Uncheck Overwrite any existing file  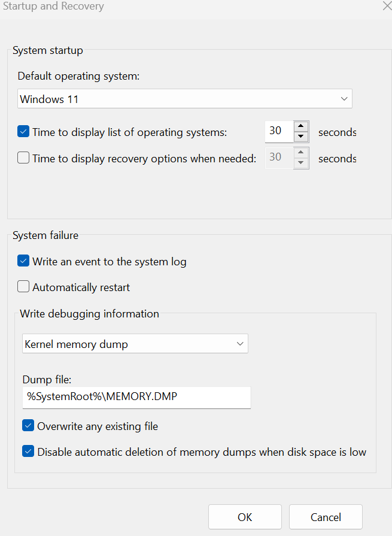(28, 426)
